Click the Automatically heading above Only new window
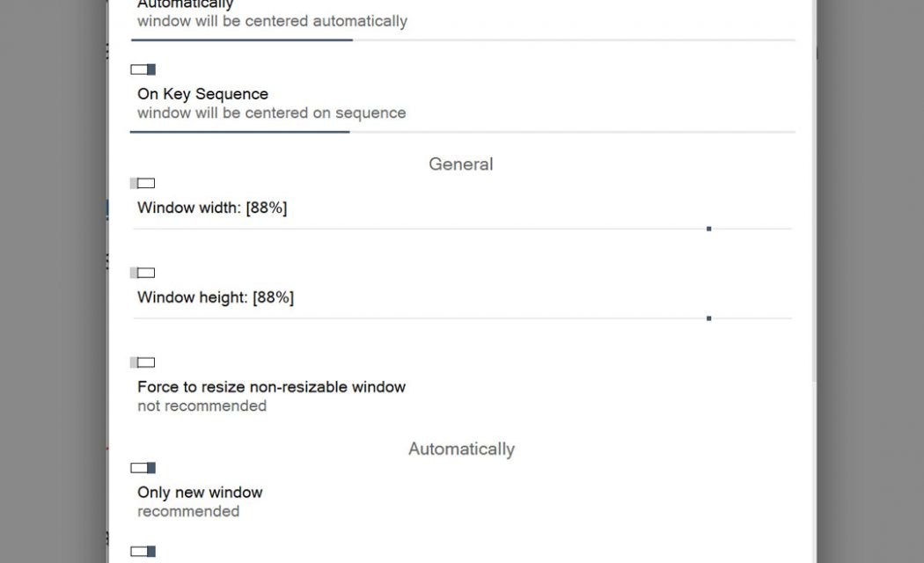Image resolution: width=924 pixels, height=563 pixels. [461, 449]
